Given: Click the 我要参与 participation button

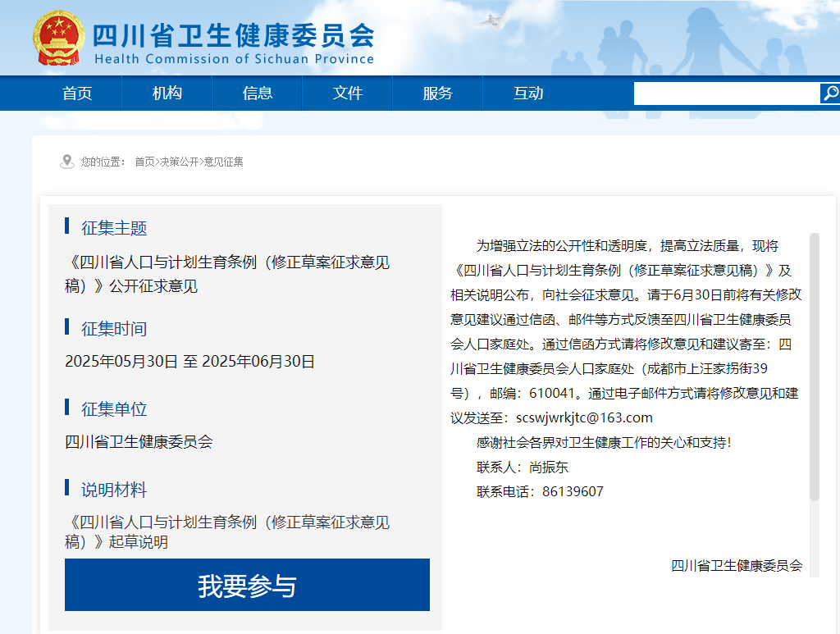Looking at the screenshot, I should (x=247, y=584).
